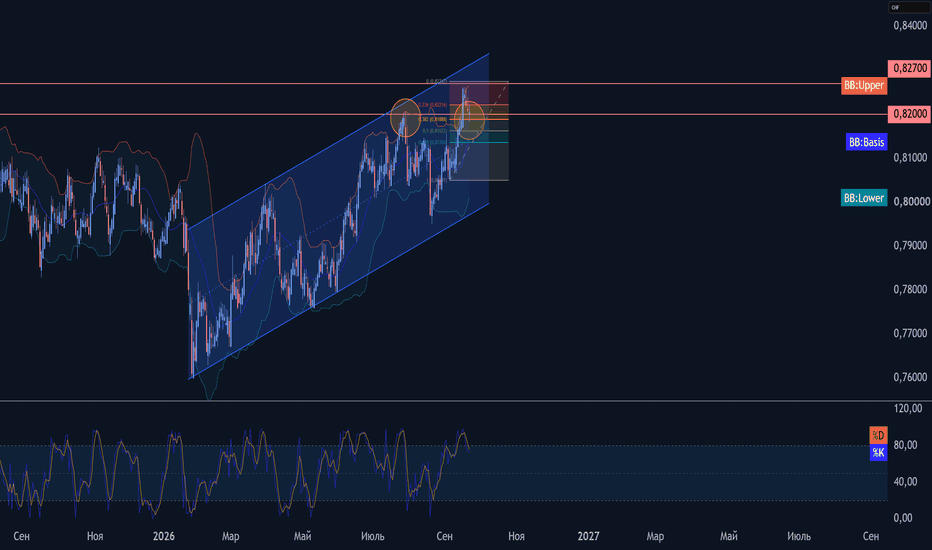The height and width of the screenshot is (550, 932).
Task: Select the BB:Lower indicator label
Action: pyautogui.click(x=864, y=198)
